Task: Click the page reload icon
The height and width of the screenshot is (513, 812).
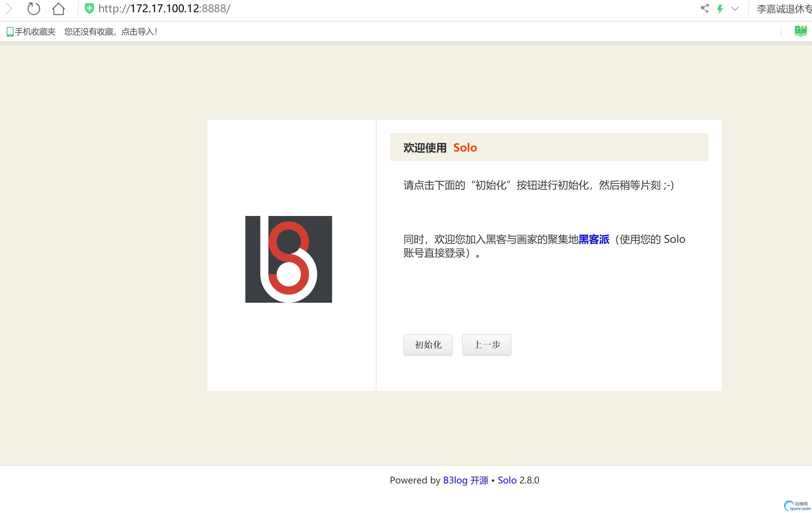Action: point(33,9)
